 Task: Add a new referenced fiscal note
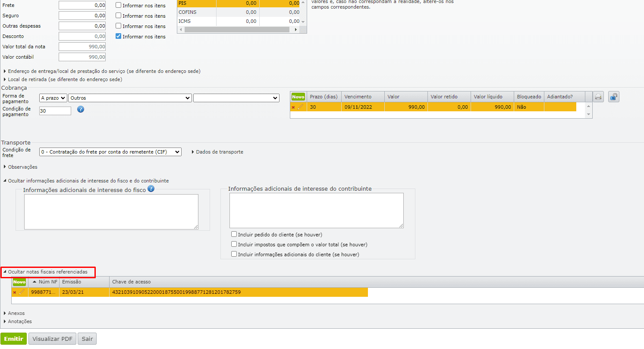(19, 282)
